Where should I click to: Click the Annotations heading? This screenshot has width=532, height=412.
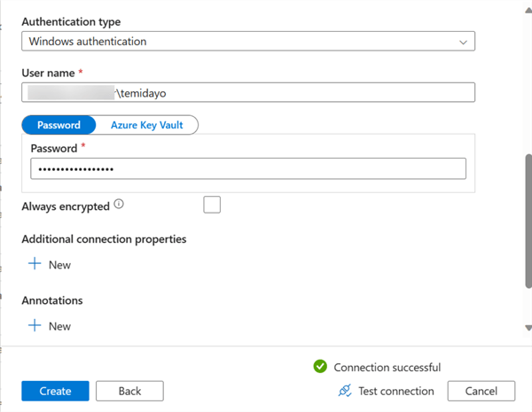pyautogui.click(x=52, y=300)
